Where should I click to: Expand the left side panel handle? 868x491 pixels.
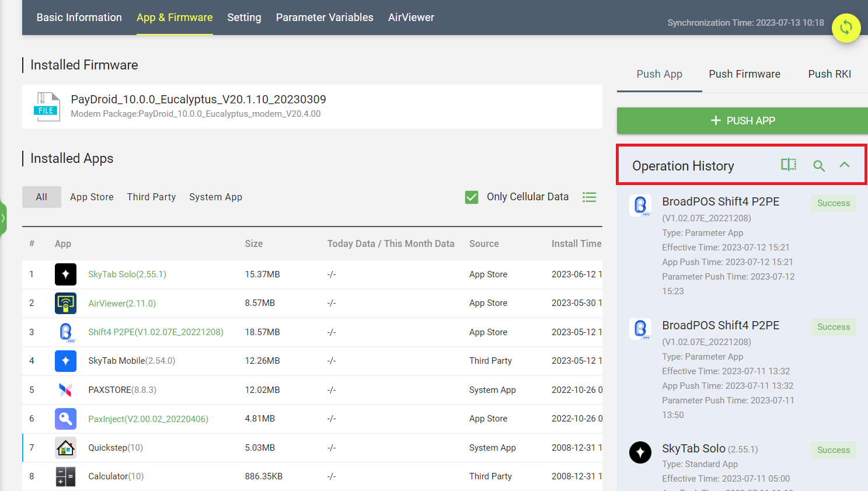(x=3, y=218)
